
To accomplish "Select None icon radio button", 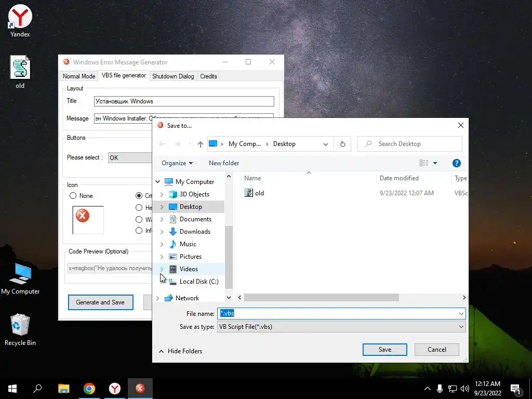I will pos(73,196).
